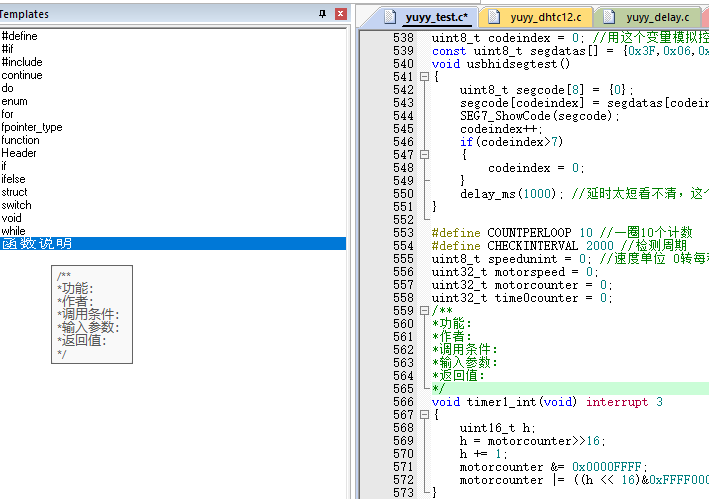The height and width of the screenshot is (499, 709).
Task: Select the while template
Action: point(173,231)
